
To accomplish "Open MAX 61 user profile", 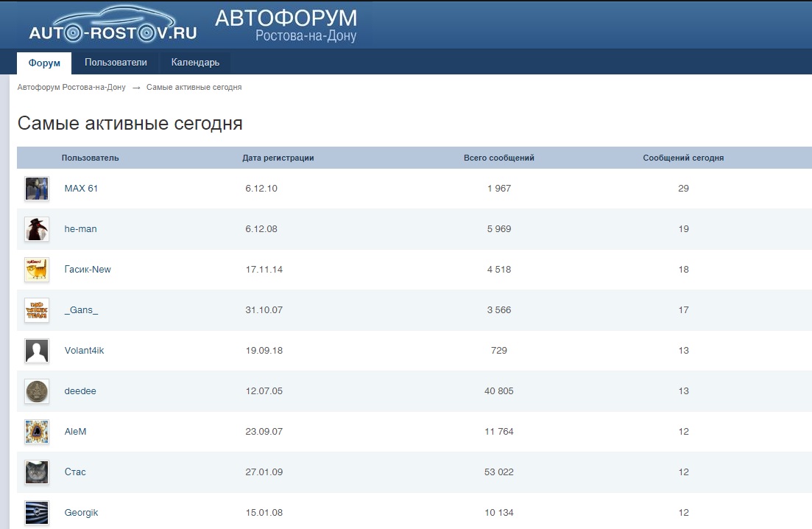I will coord(81,189).
